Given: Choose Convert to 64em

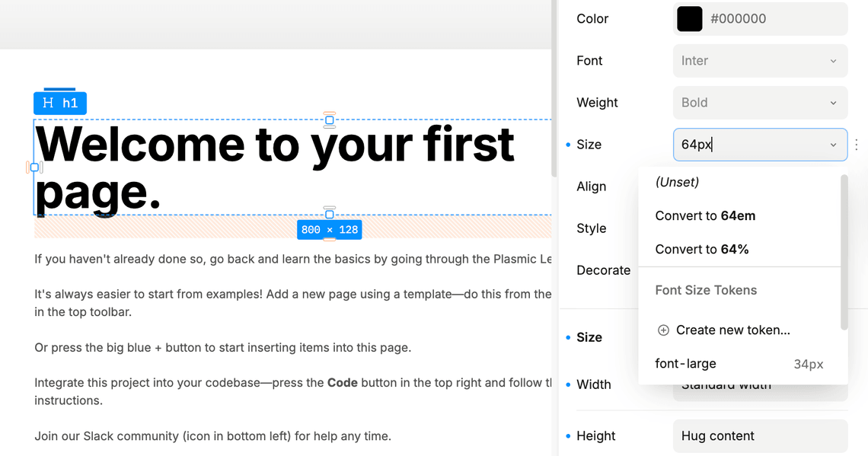Looking at the screenshot, I should pyautogui.click(x=705, y=215).
